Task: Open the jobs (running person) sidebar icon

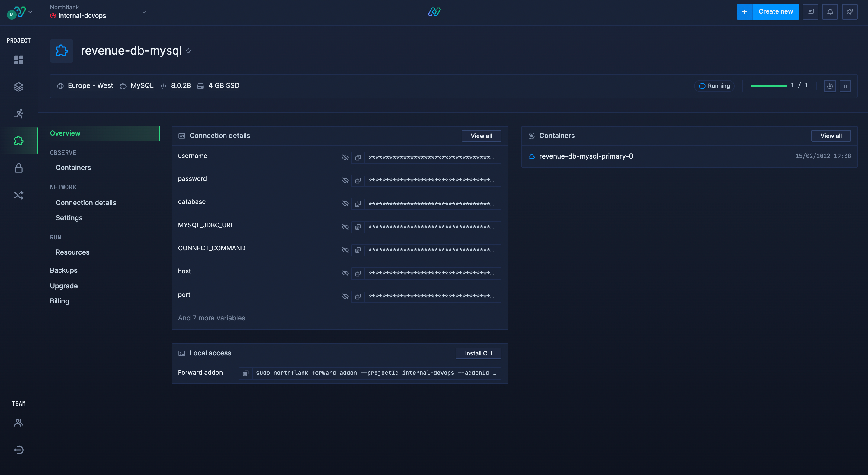Action: tap(18, 114)
